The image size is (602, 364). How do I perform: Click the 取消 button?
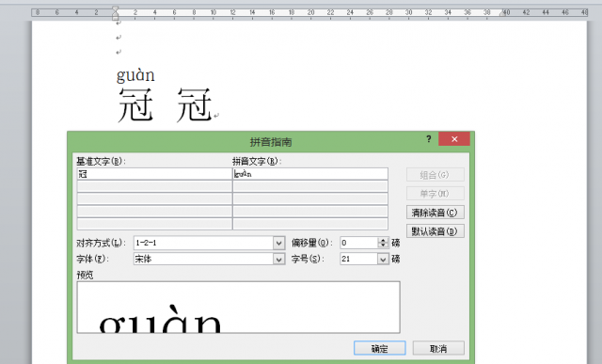[438, 348]
